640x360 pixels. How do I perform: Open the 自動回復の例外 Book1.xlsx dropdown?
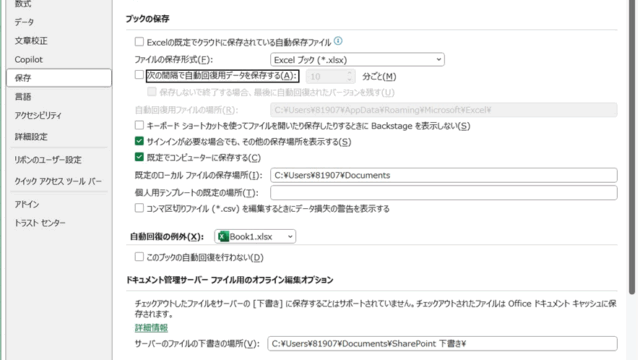pos(255,236)
